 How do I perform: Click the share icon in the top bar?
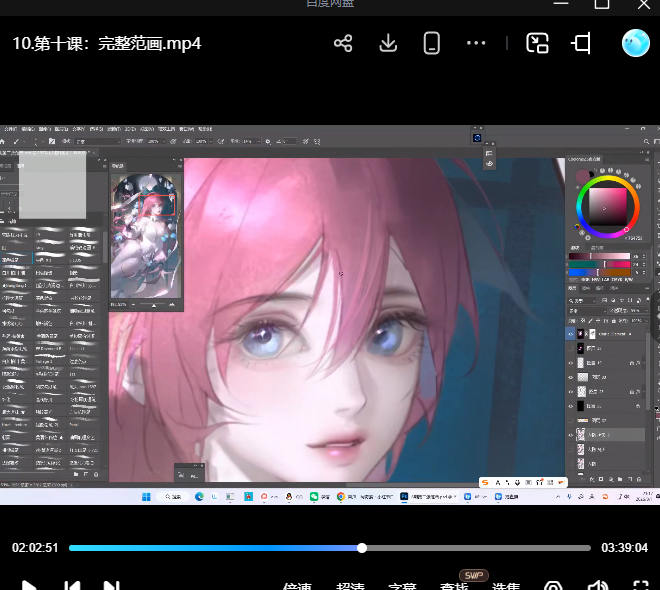pos(343,43)
